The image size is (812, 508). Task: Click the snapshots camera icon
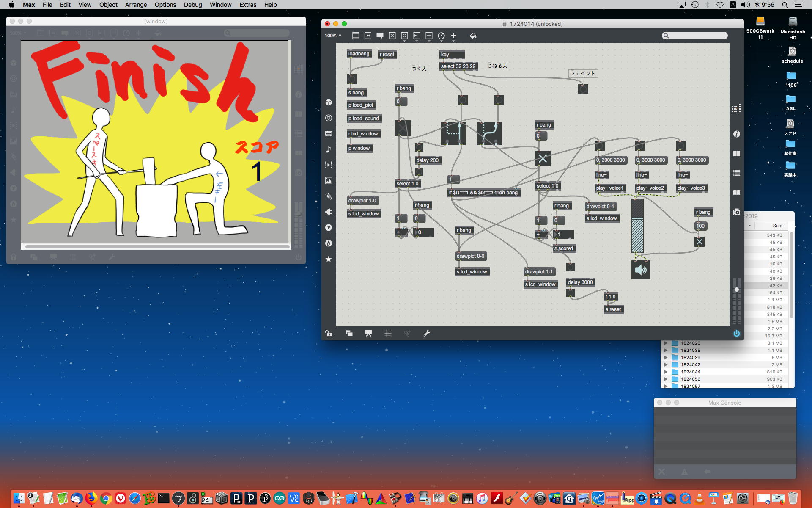[736, 212]
